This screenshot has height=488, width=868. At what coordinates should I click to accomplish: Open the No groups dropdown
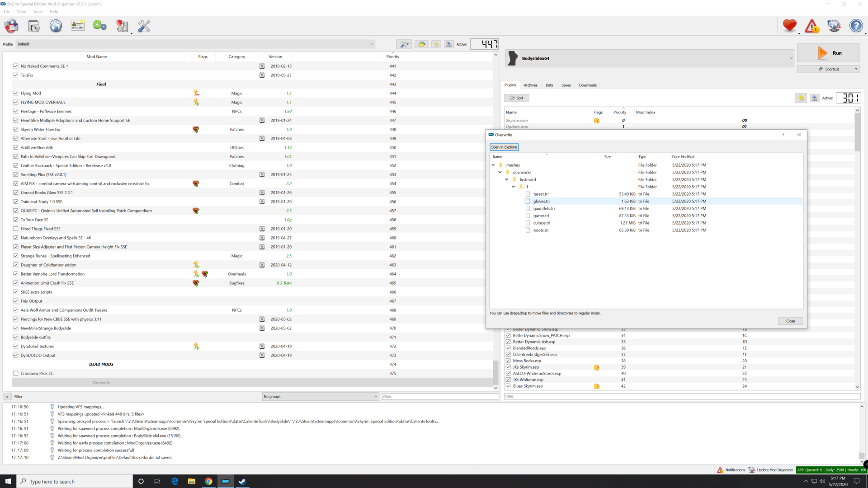click(321, 397)
